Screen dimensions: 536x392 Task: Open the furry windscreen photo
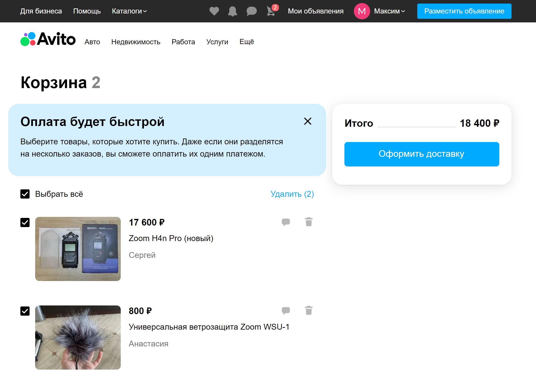click(78, 338)
